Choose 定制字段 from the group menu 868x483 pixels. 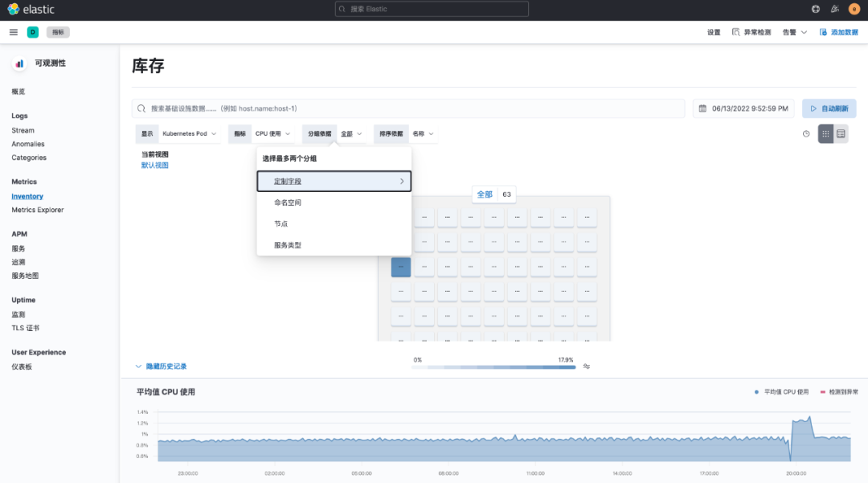point(334,182)
